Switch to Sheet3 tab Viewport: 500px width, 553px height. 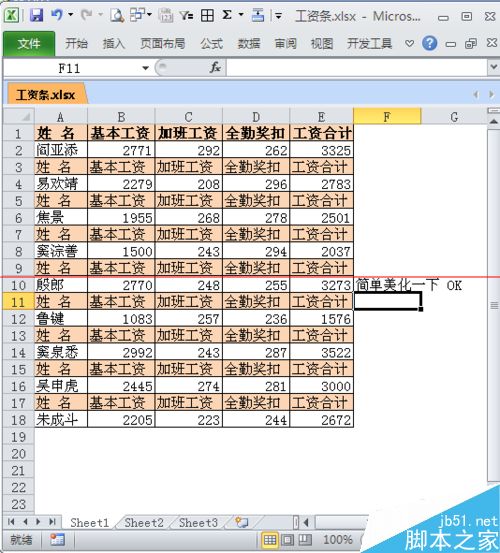tap(198, 522)
